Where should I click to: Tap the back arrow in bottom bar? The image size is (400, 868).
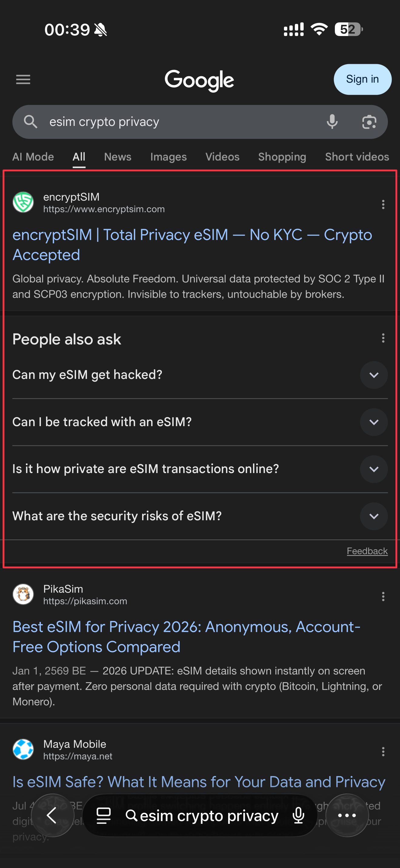point(52,815)
